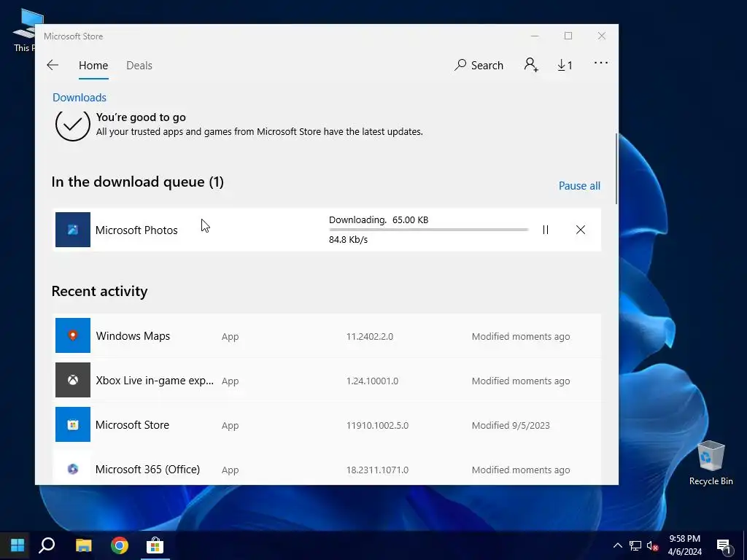747x560 pixels.
Task: Click version 11910.1002.5.0 text
Action: 377,425
